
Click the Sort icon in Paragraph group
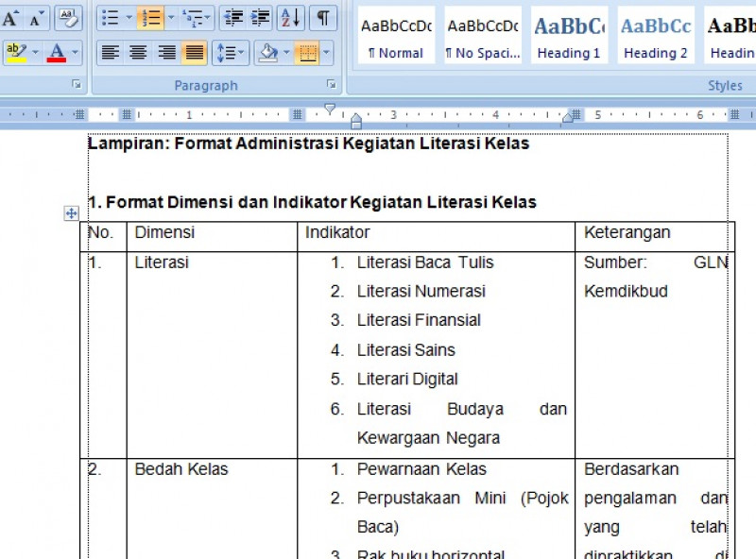(x=290, y=18)
